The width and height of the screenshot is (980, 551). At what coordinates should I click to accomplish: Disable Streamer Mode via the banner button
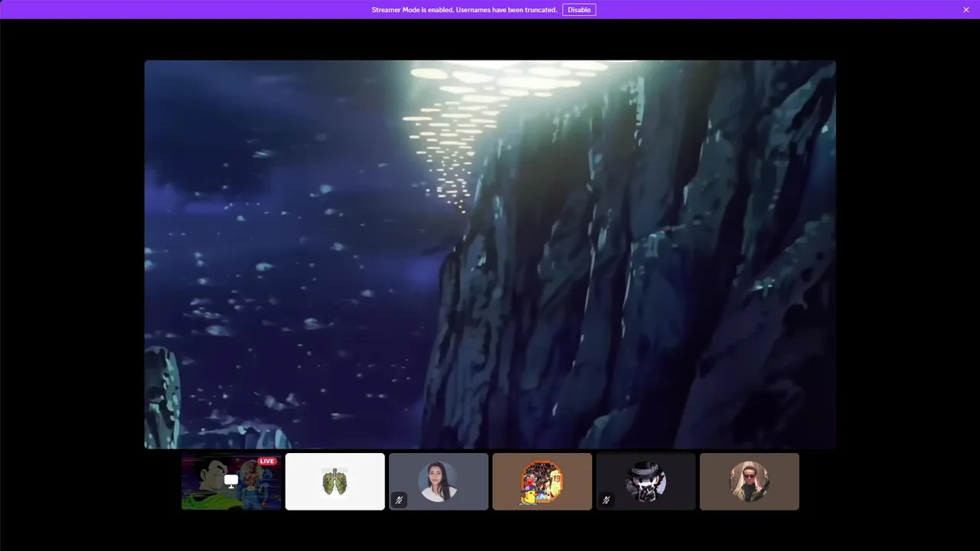[x=579, y=10]
